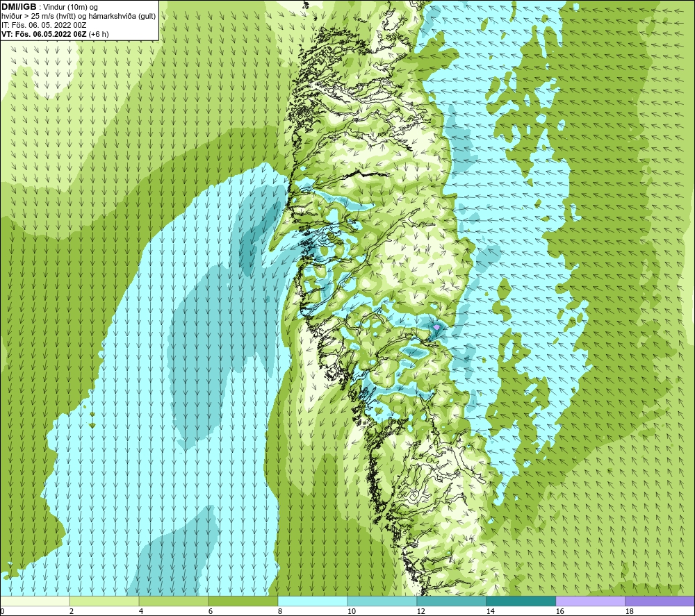Click the 'DMI/IGB' title text
The width and height of the screenshot is (695, 616).
pos(19,7)
